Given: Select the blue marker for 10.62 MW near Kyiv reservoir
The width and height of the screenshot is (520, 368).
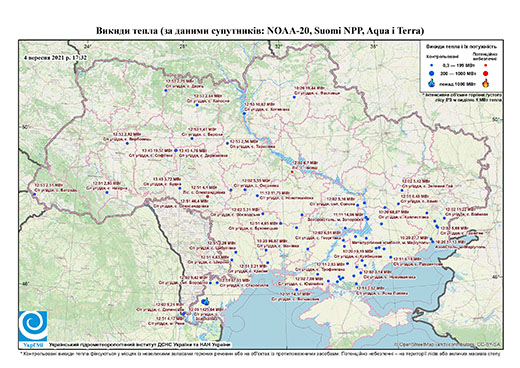Looking at the screenshot, I should [x=244, y=114].
